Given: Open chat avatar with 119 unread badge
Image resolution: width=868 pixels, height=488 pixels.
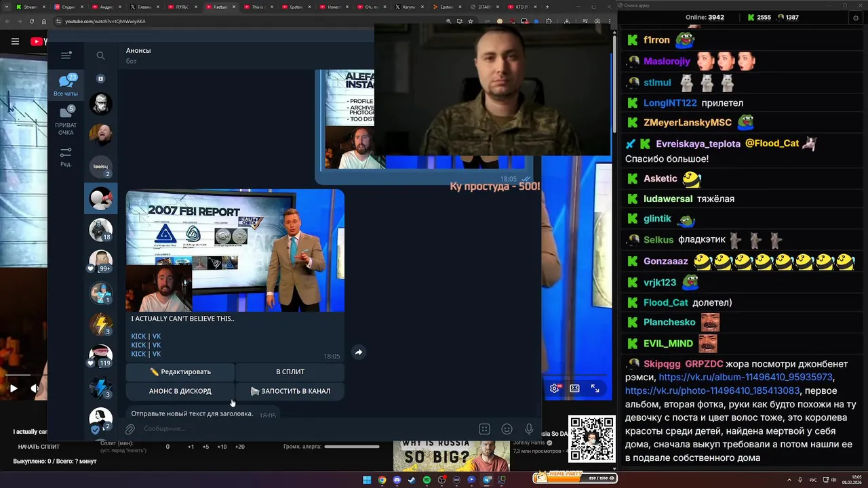Looking at the screenshot, I should 100,356.
